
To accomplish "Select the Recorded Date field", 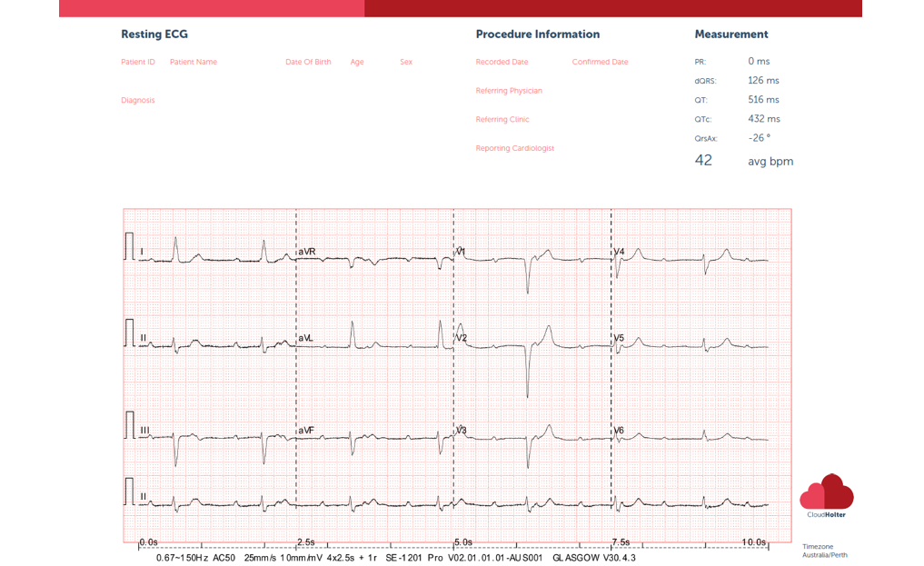I will [x=502, y=63].
